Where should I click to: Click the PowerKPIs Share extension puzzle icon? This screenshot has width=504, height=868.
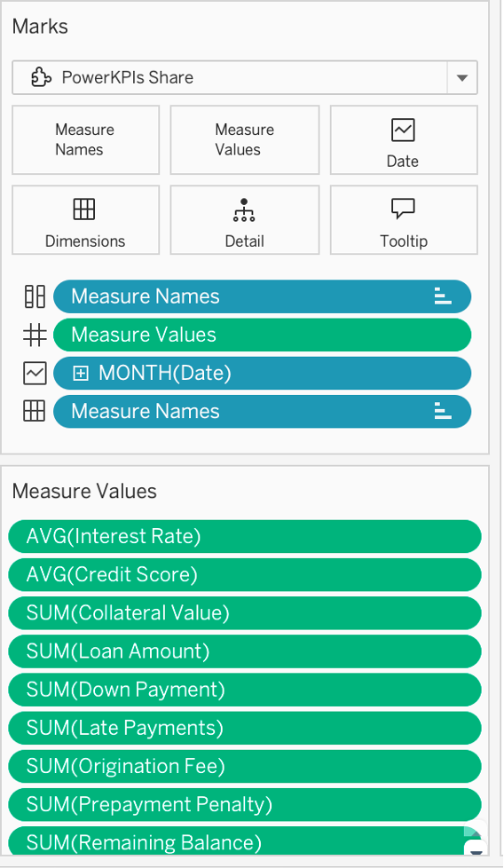coord(42,77)
